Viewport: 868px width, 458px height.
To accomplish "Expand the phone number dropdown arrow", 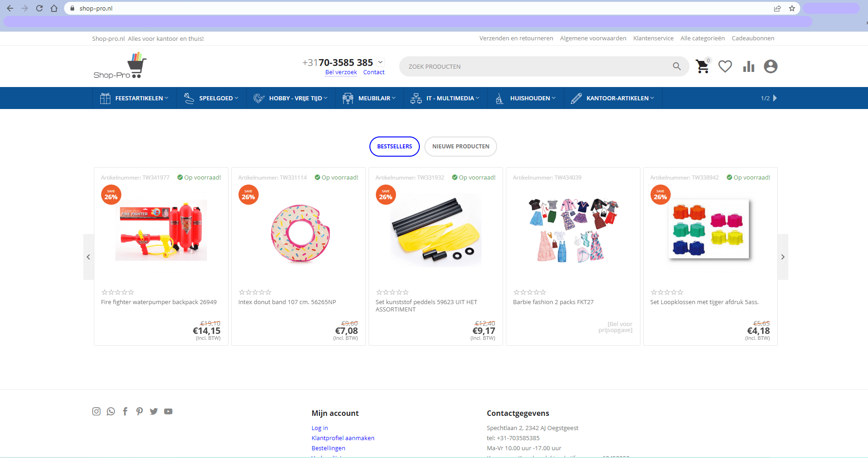I will click(x=380, y=62).
